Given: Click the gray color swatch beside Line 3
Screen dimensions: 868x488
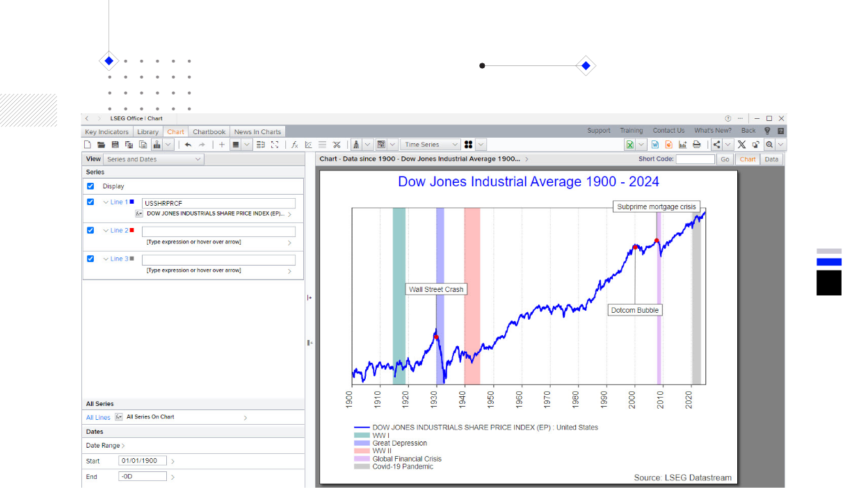Looking at the screenshot, I should [131, 259].
